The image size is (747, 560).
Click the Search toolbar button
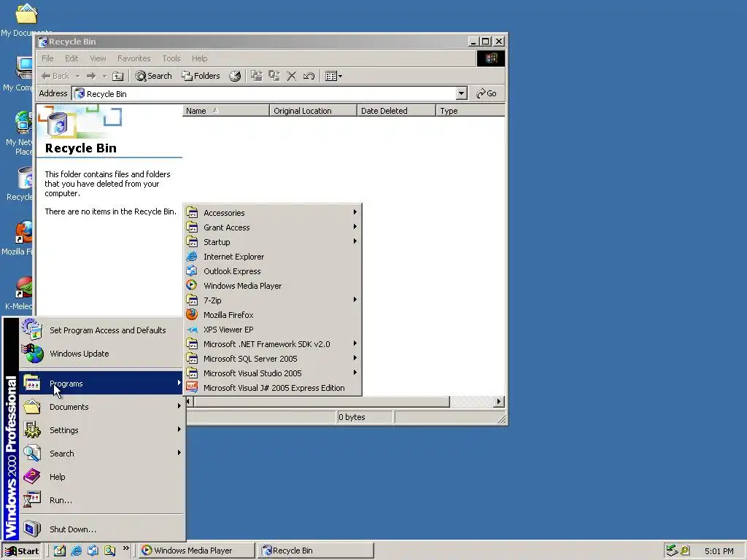[x=153, y=76]
